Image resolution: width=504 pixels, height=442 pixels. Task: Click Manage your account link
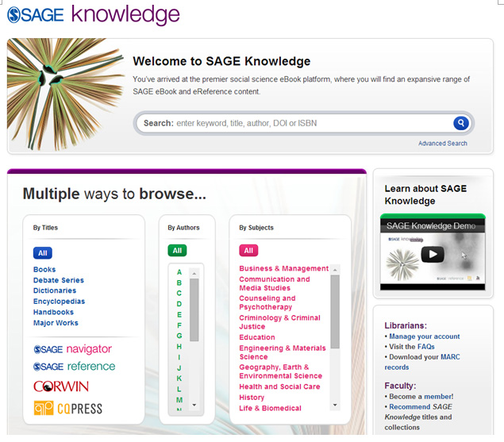click(x=425, y=336)
